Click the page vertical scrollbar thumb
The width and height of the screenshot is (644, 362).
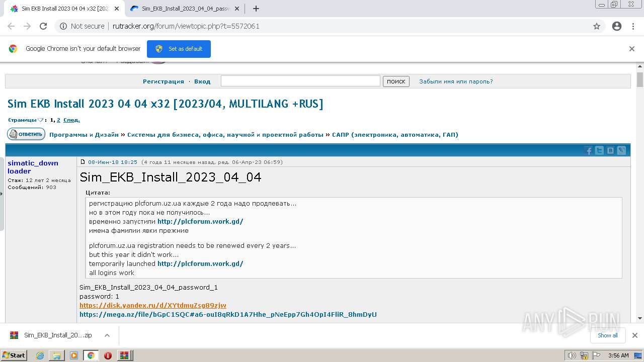[640, 79]
